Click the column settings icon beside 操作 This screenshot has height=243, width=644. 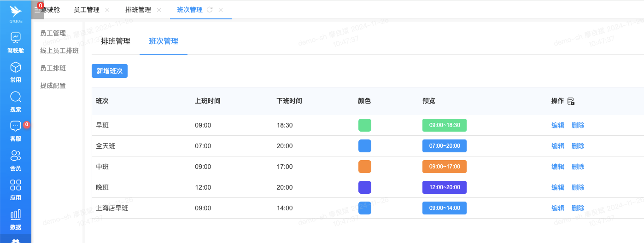[571, 101]
